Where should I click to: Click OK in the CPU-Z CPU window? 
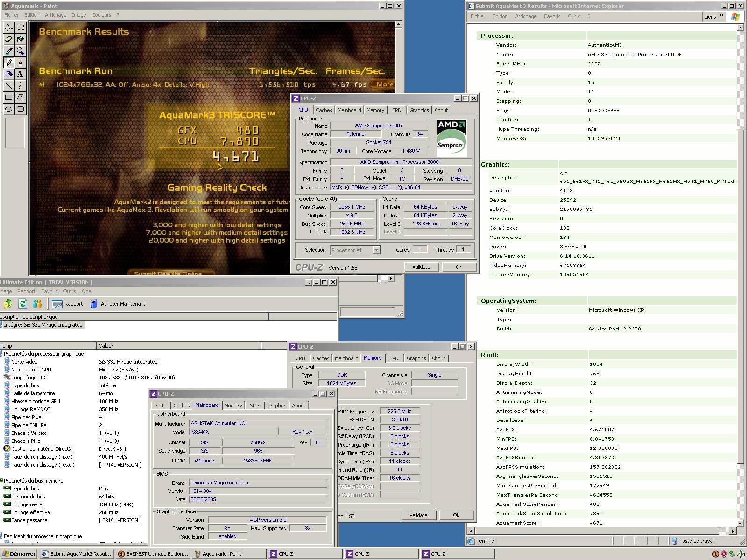(x=459, y=267)
